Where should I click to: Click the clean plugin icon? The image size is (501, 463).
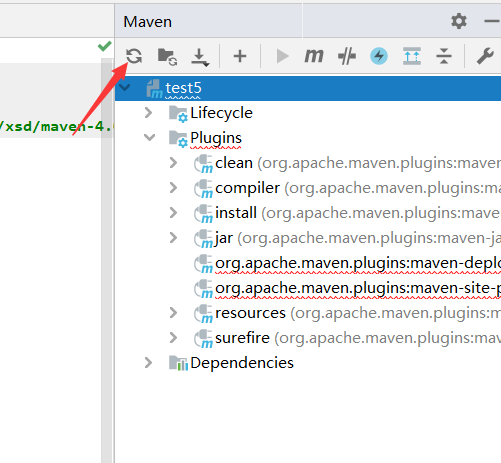pyautogui.click(x=203, y=164)
